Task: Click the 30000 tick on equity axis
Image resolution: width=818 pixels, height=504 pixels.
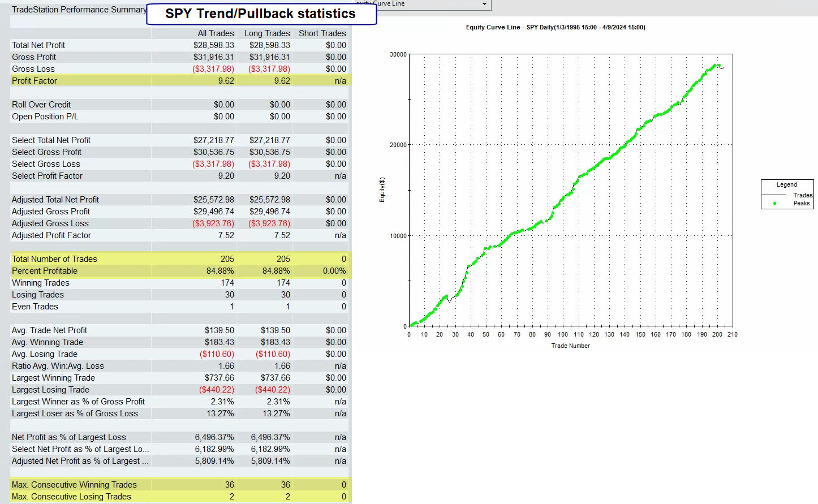Action: tap(398, 54)
